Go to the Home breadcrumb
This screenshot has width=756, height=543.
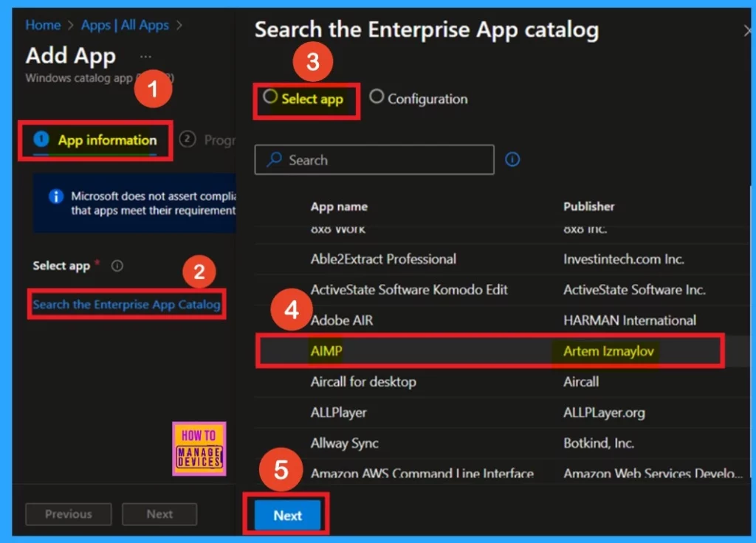pos(43,25)
